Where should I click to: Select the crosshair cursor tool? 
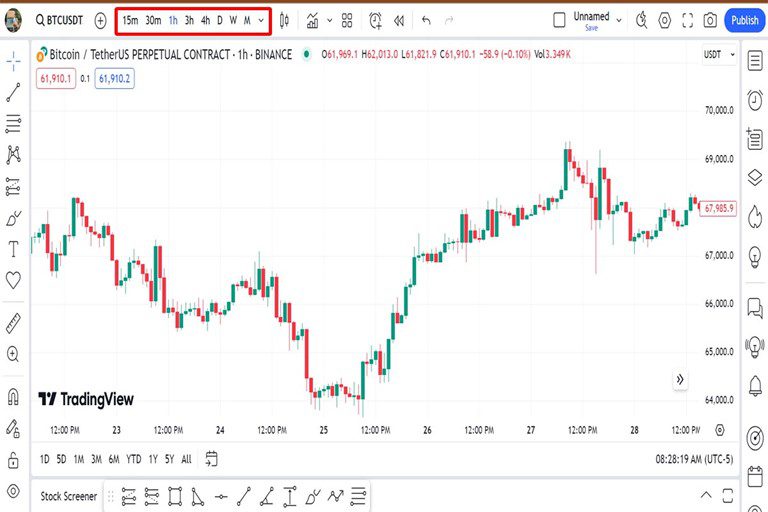pyautogui.click(x=14, y=61)
